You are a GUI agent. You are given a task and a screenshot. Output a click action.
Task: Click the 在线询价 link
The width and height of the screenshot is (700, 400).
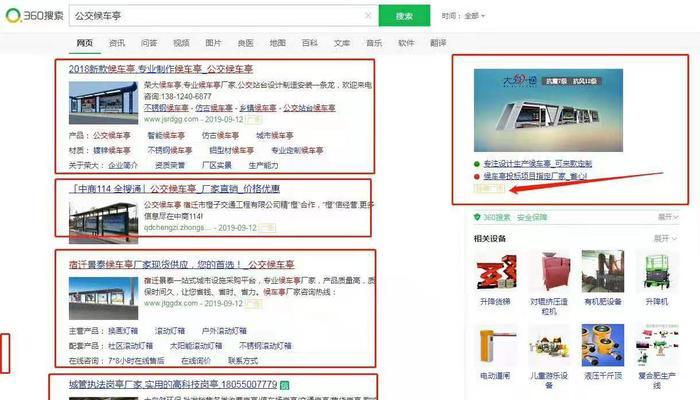(196, 361)
